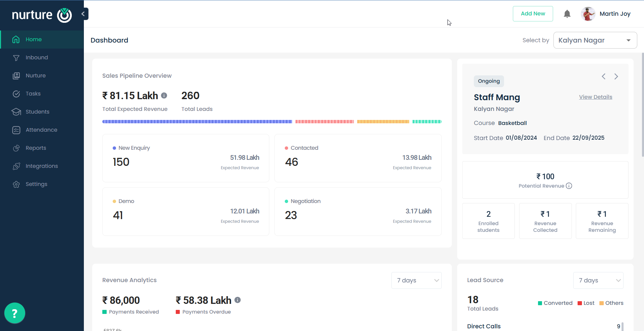The width and height of the screenshot is (644, 331).
Task: Click the Attendance icon in sidebar
Action: coord(16,130)
